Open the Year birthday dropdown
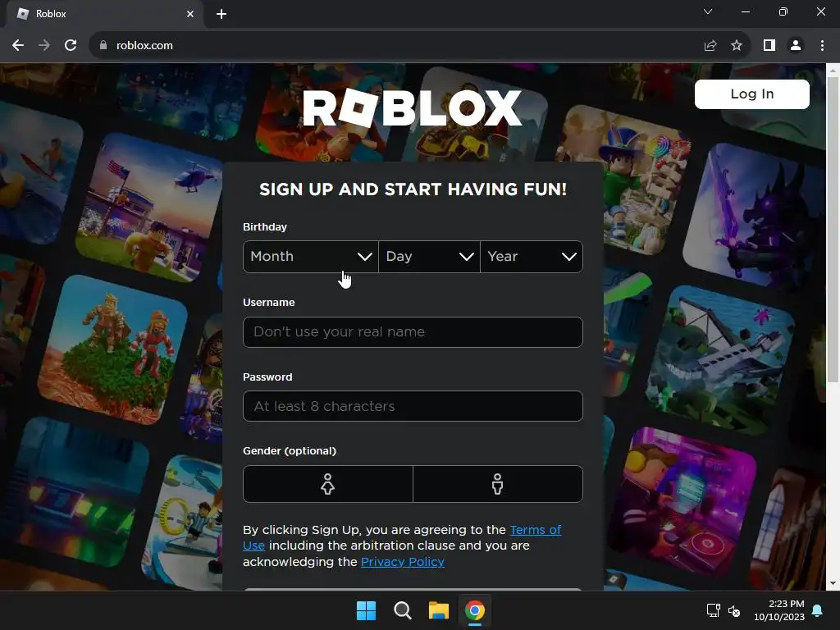The height and width of the screenshot is (630, 840). pos(532,257)
